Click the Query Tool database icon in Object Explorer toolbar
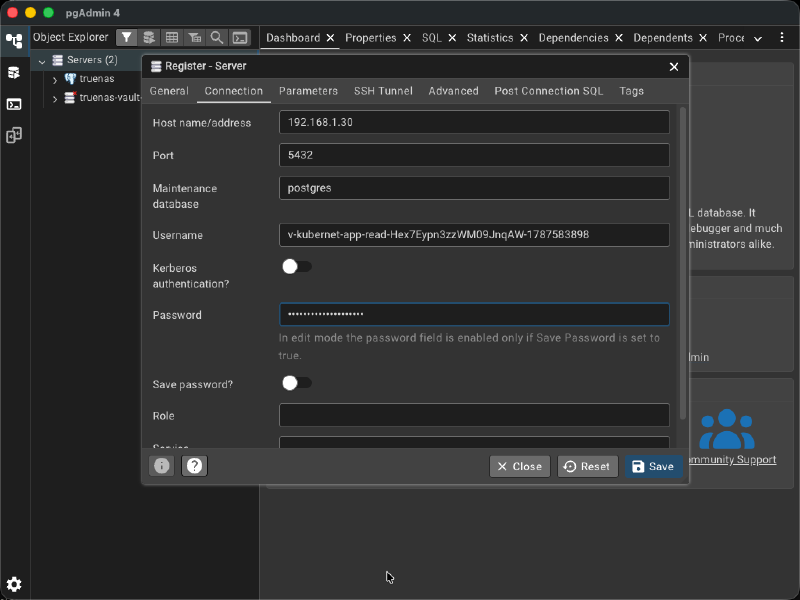800x600 pixels. (149, 37)
